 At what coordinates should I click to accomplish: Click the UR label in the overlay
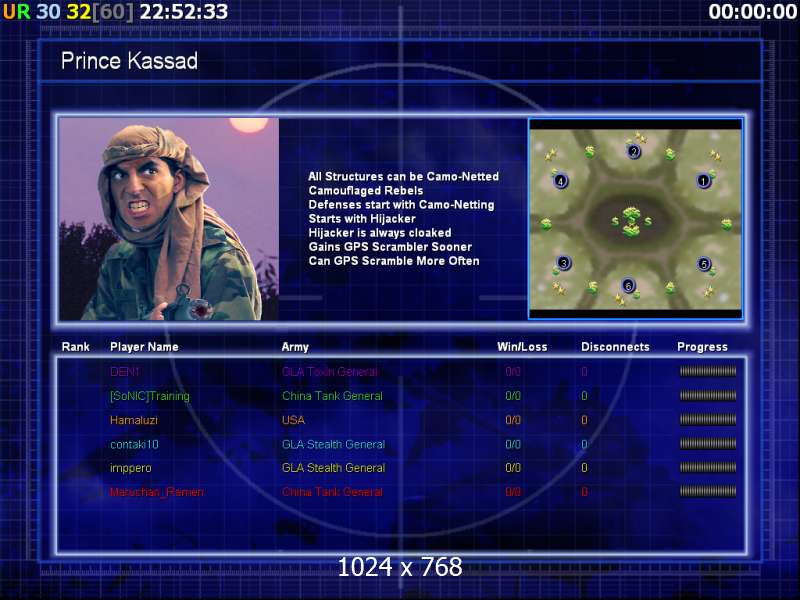17,12
